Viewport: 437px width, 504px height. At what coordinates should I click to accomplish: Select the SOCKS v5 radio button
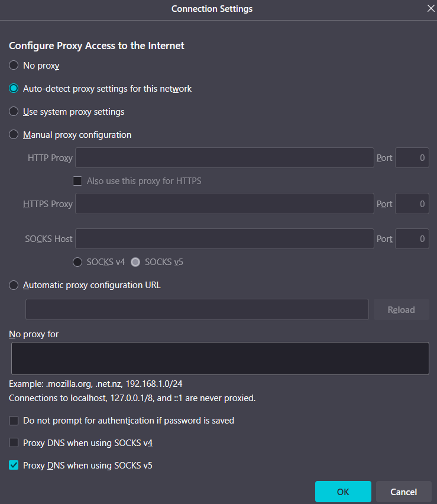(135, 262)
